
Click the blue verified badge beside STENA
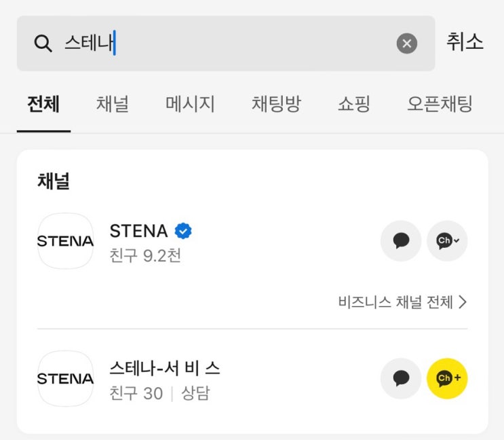tap(183, 232)
